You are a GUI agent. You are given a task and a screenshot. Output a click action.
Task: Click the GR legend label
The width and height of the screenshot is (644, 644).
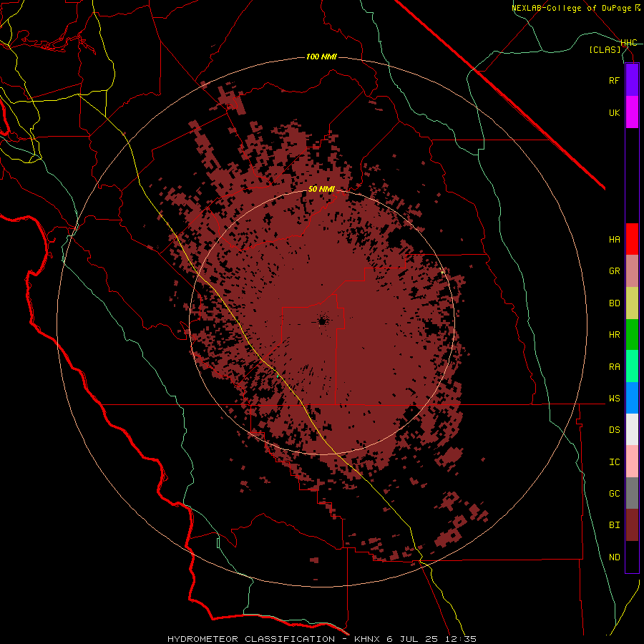tap(614, 271)
